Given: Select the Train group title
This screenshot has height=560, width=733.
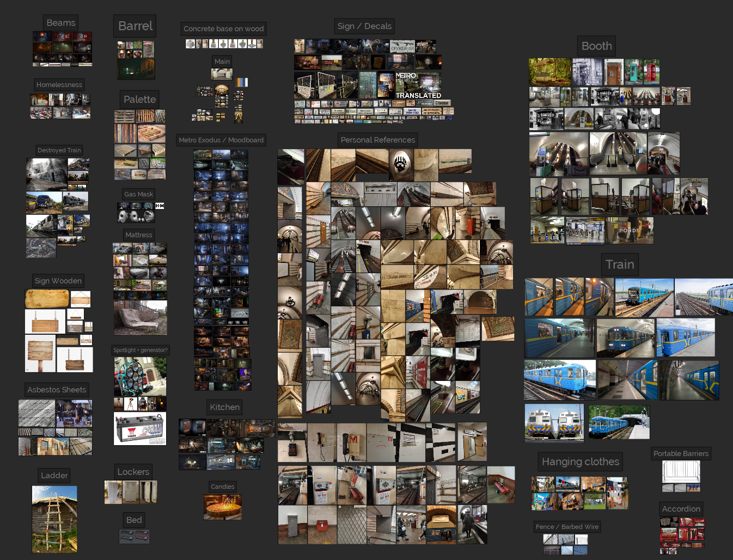Looking at the screenshot, I should 620,264.
